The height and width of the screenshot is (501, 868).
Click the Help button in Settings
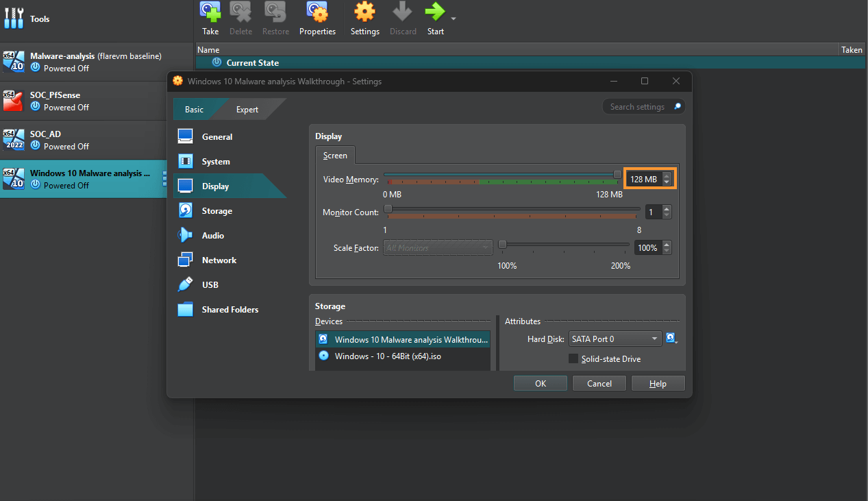pos(658,384)
